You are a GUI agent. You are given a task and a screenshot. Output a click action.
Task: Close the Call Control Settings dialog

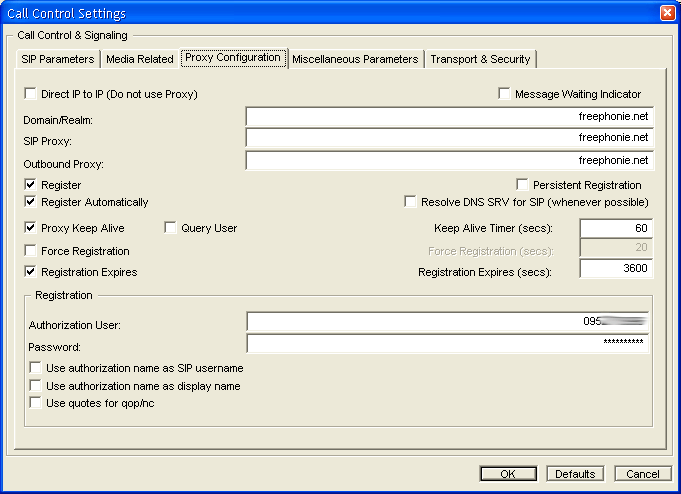click(x=667, y=13)
